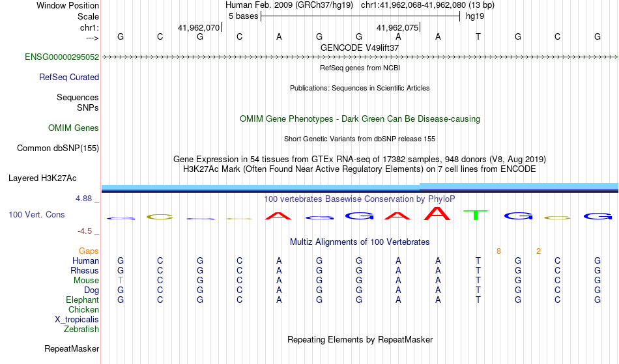
Task: Select the Rhesus species row label
Action: [85, 271]
